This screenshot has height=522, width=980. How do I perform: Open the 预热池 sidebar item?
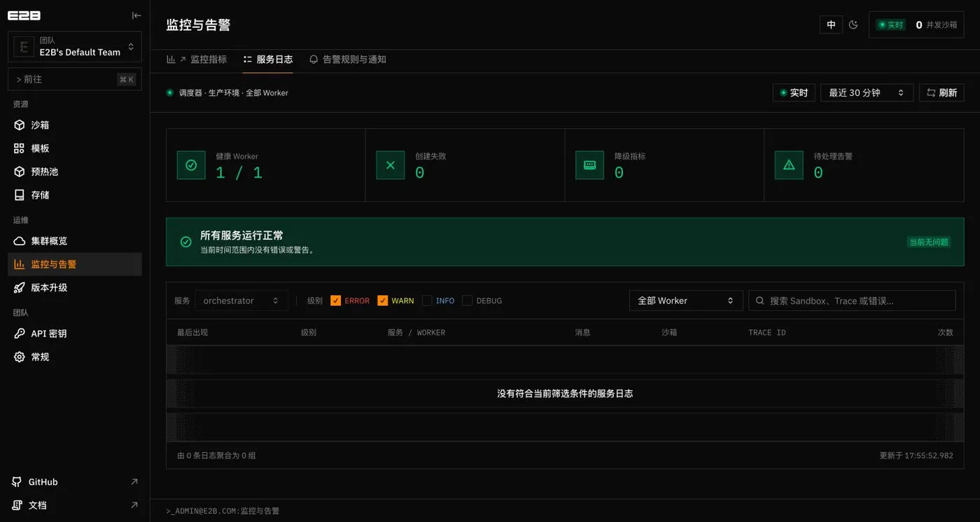click(75, 171)
